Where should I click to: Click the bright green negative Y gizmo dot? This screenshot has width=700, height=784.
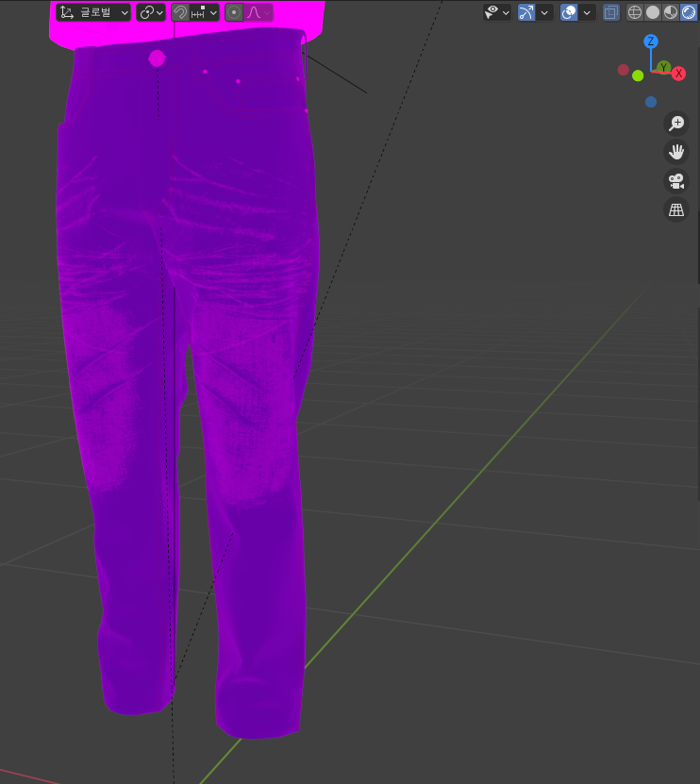point(638,75)
